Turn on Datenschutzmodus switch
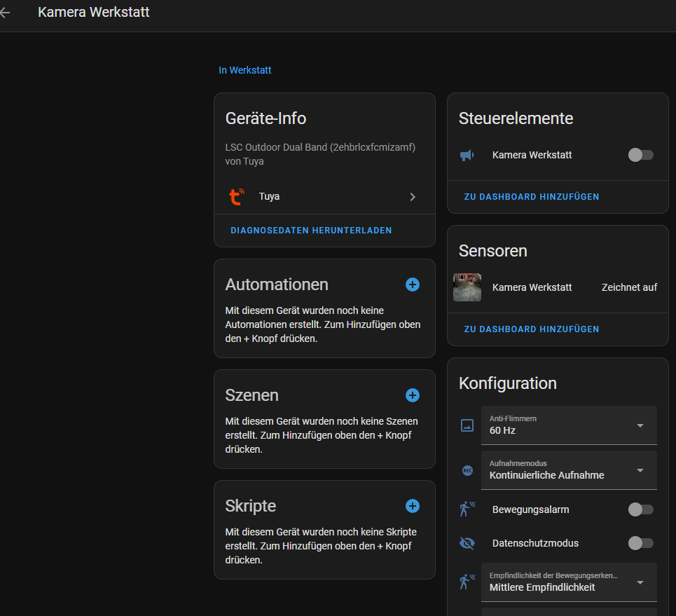Image resolution: width=676 pixels, height=616 pixels. 640,543
